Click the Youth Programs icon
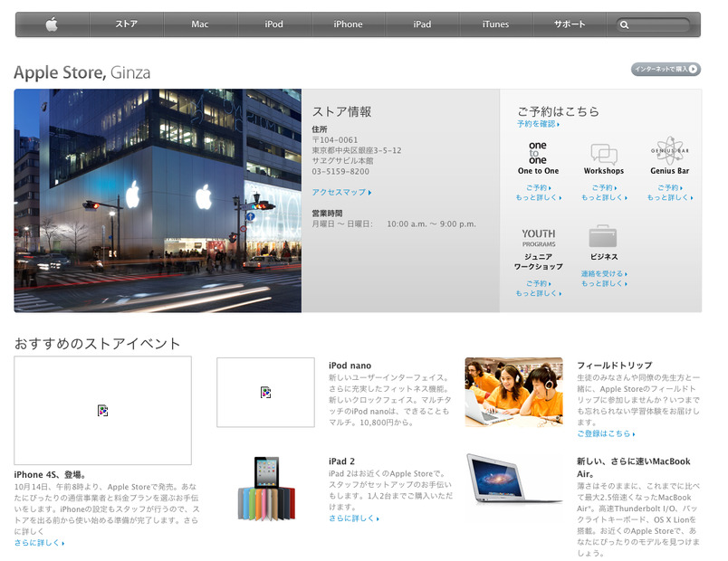Viewport: 728px width, 561px height. [x=538, y=238]
